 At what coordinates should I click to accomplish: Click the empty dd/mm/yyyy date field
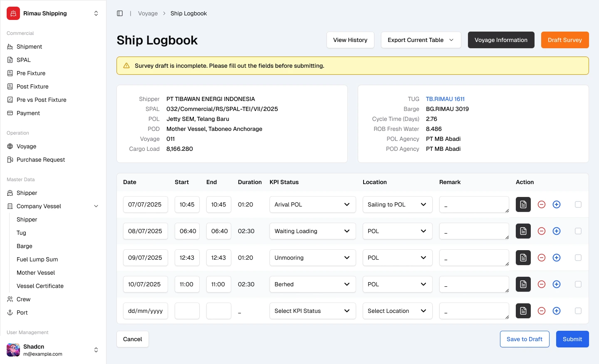145,311
